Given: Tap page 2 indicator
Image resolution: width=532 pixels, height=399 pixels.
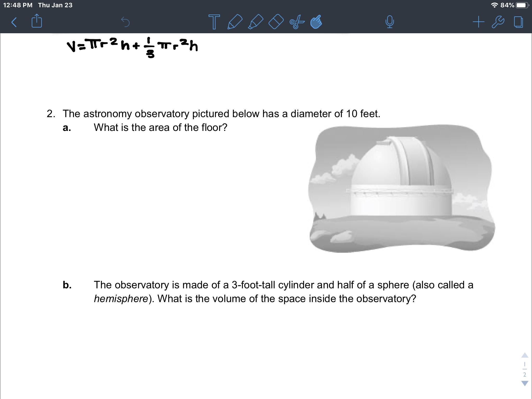Looking at the screenshot, I should pyautogui.click(x=525, y=375).
